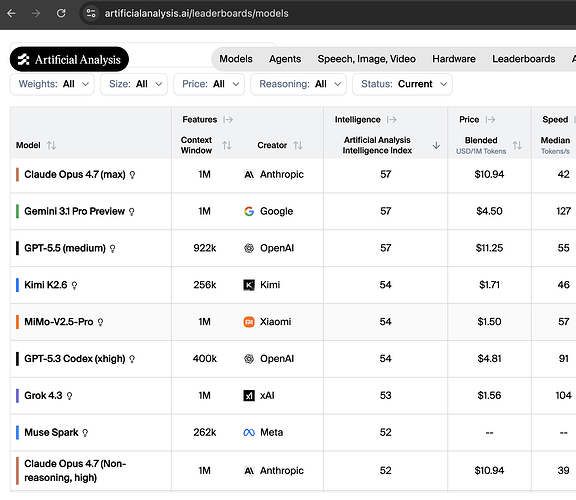Viewport: 576px width, 500px height.
Task: Click the reasoning bulb beside Kimi K2.6
Action: [x=74, y=285]
